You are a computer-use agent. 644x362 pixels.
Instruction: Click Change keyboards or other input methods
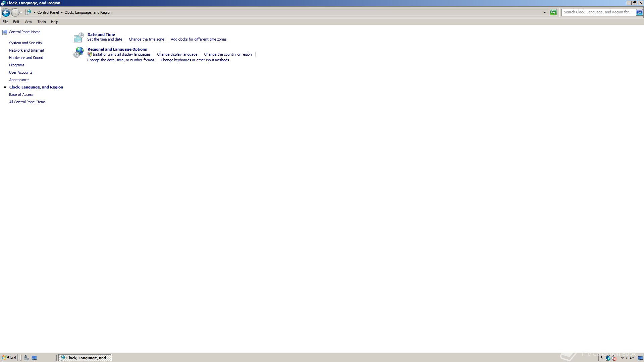[x=195, y=60]
